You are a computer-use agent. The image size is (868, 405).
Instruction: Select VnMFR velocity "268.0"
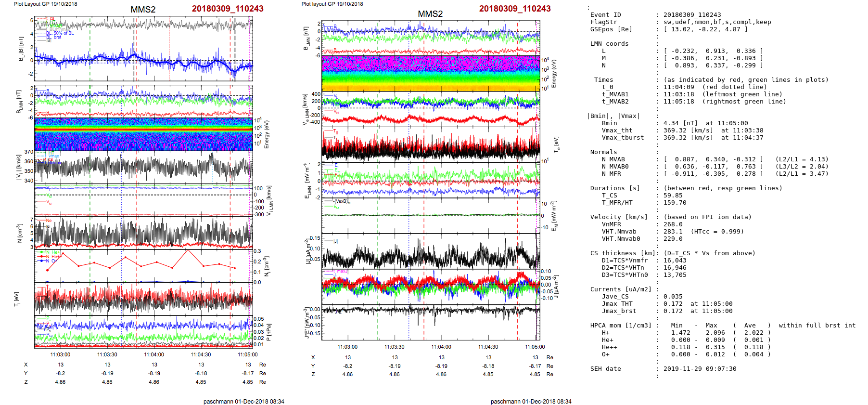coord(673,224)
